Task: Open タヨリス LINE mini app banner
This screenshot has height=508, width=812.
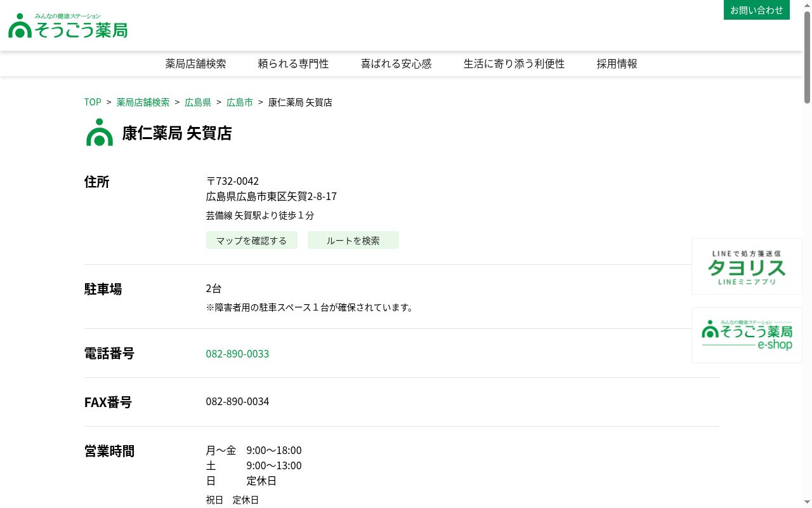Action: click(747, 267)
